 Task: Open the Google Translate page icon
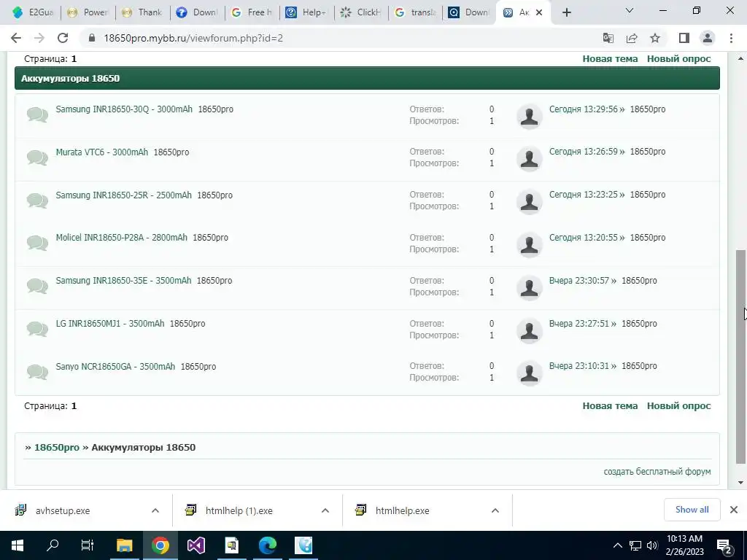(x=608, y=38)
